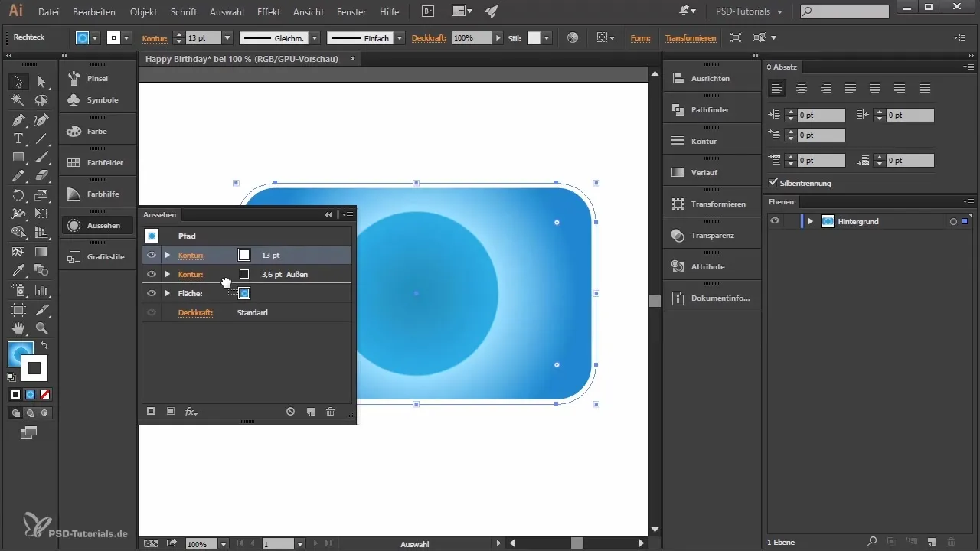Open the Dokumentinfo panel button
Viewport: 980px width, 551px height.
[710, 298]
